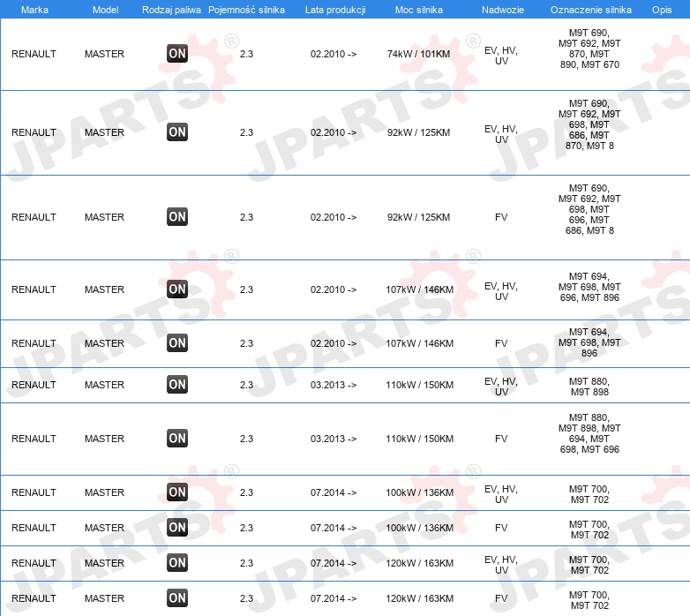Select 107kW / 146KM in the EV, HV, UV row
Viewport: 690px width, 616px height.
tap(419, 289)
